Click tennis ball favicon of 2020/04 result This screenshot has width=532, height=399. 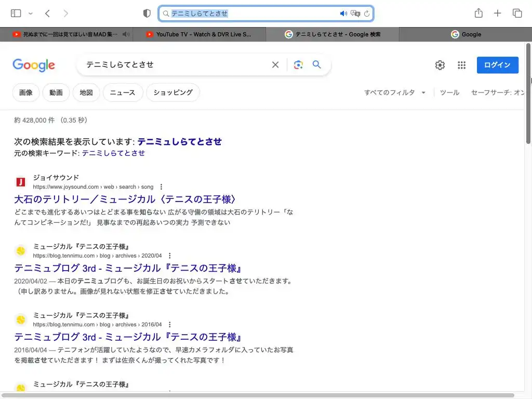(21, 251)
